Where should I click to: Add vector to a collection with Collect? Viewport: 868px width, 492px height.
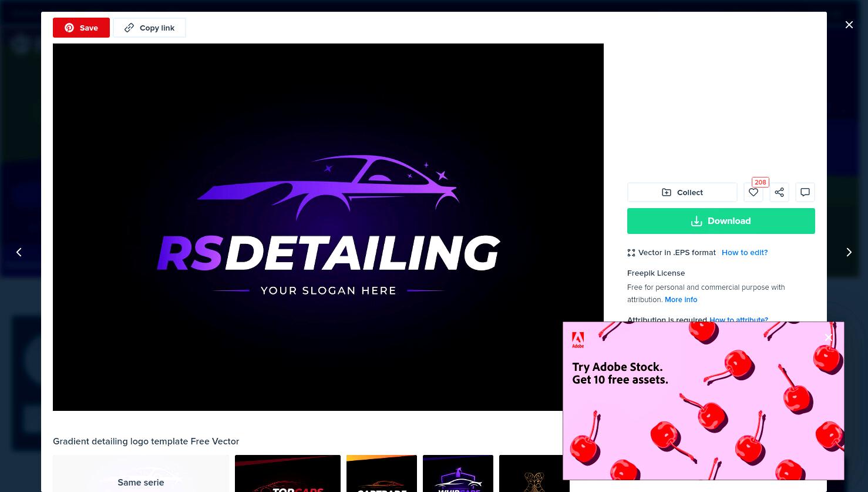tap(682, 192)
